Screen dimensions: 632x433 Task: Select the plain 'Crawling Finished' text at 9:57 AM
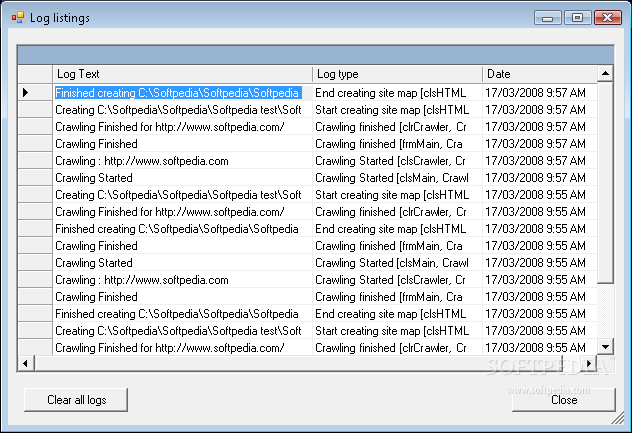(x=182, y=144)
